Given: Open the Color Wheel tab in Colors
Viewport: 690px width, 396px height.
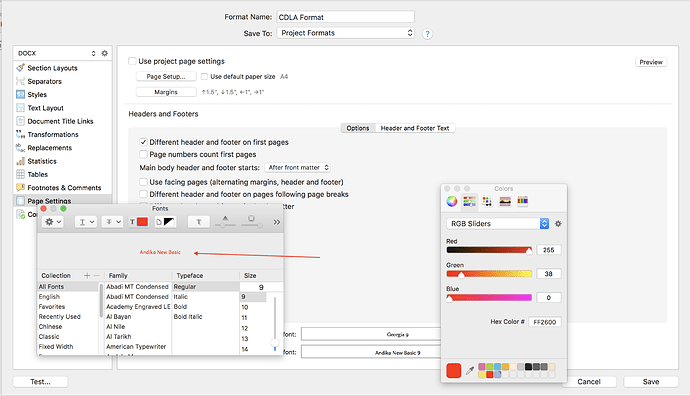Looking at the screenshot, I should [x=451, y=202].
